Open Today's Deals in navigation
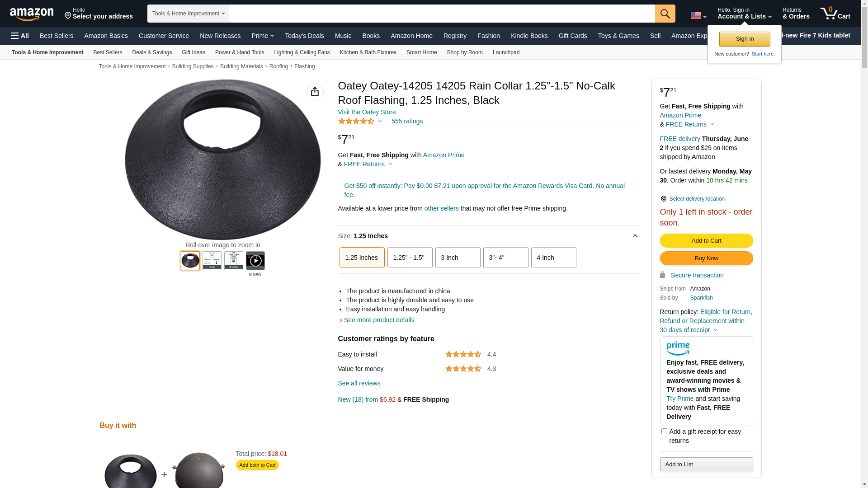 pyautogui.click(x=304, y=36)
